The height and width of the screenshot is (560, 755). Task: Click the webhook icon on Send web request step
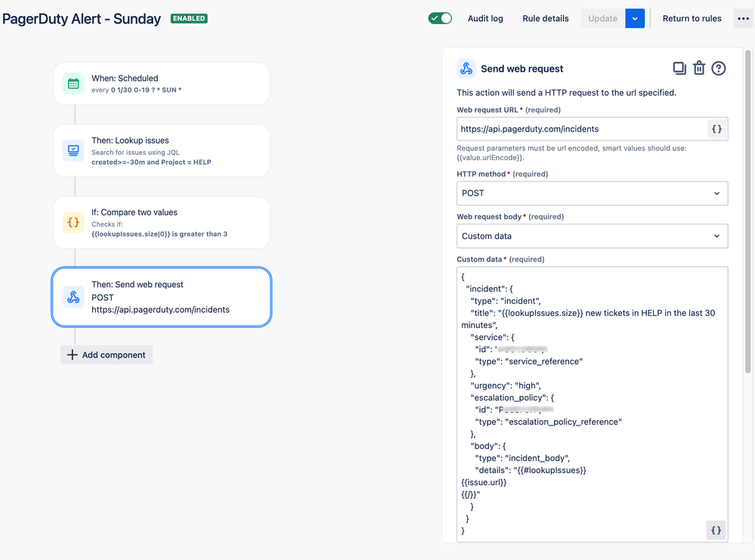pos(73,296)
